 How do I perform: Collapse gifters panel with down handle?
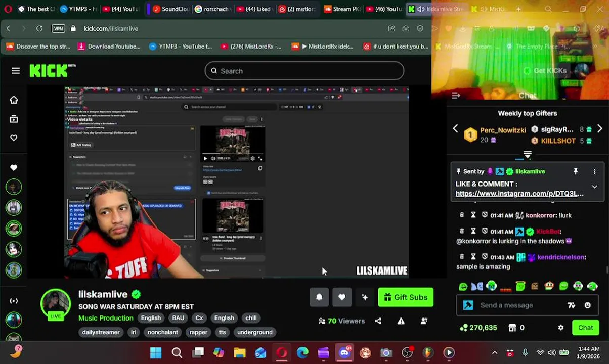[528, 155]
